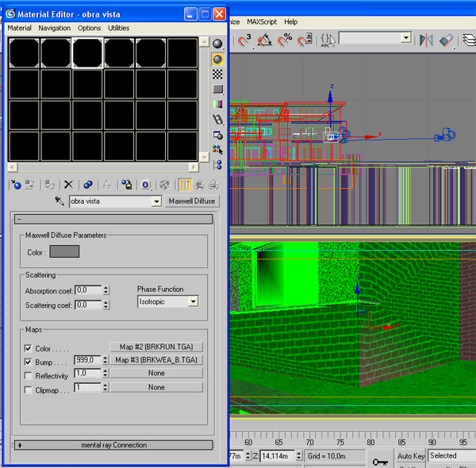This screenshot has width=476, height=468.
Task: Open the Navigation menu
Action: click(54, 28)
